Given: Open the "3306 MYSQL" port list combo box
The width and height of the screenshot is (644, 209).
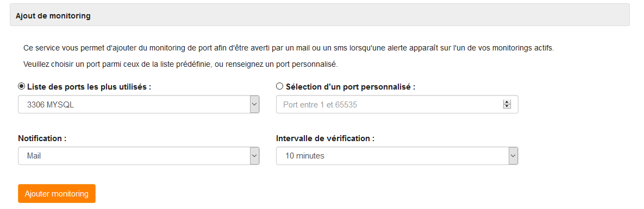Looking at the screenshot, I should [x=139, y=104].
